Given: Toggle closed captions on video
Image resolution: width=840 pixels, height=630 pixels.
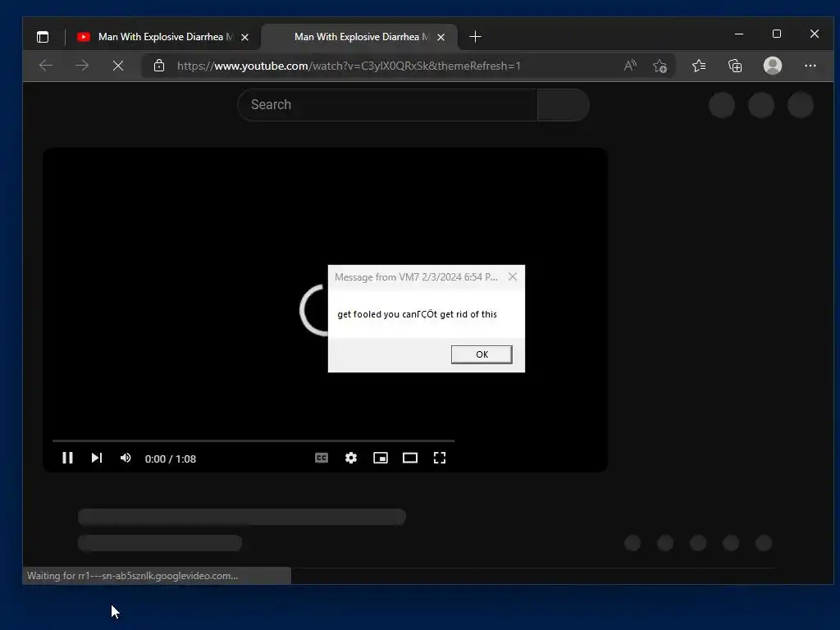Looking at the screenshot, I should 322,458.
